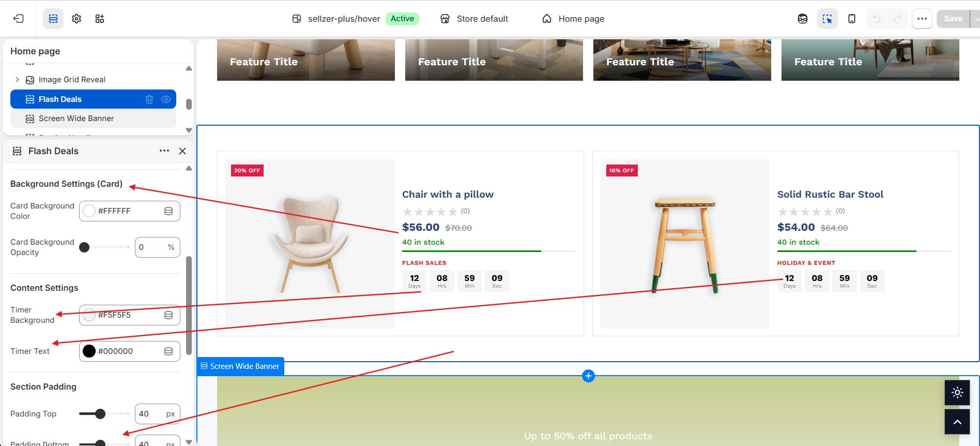Open the Sections panel icon
This screenshot has height=446, width=980.
(x=53, y=19)
